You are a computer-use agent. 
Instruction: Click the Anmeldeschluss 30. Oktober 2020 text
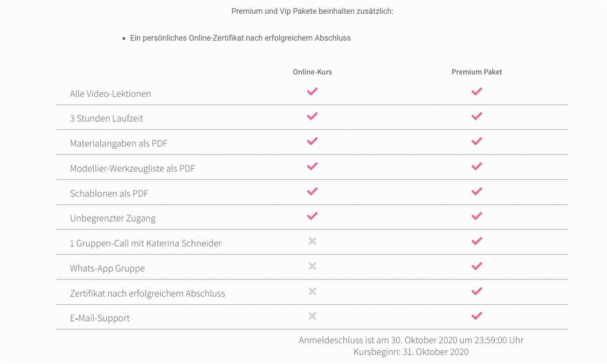click(x=411, y=340)
